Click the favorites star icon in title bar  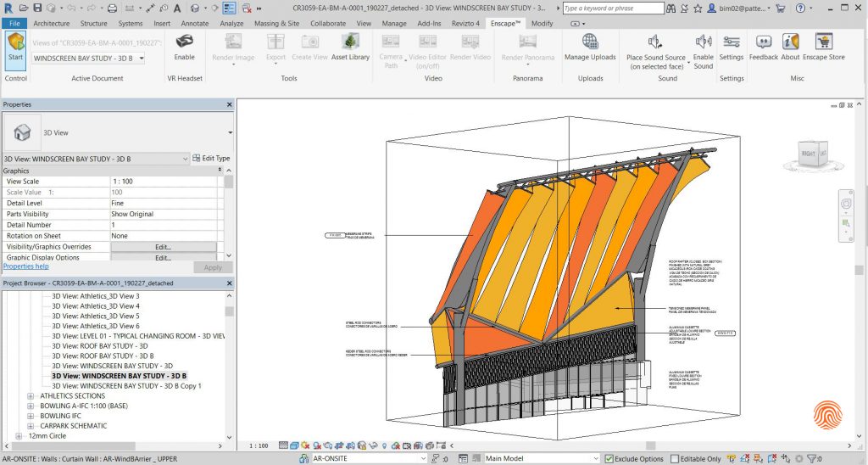tap(698, 8)
